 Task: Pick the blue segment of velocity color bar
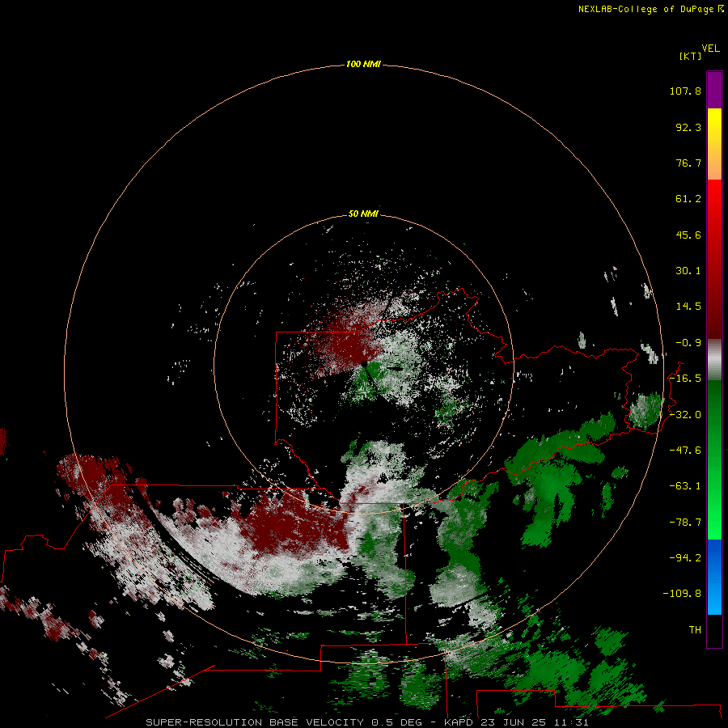(714, 577)
